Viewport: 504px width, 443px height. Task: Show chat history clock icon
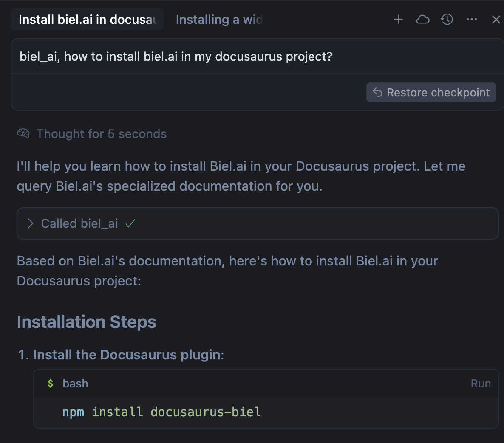coord(447,20)
